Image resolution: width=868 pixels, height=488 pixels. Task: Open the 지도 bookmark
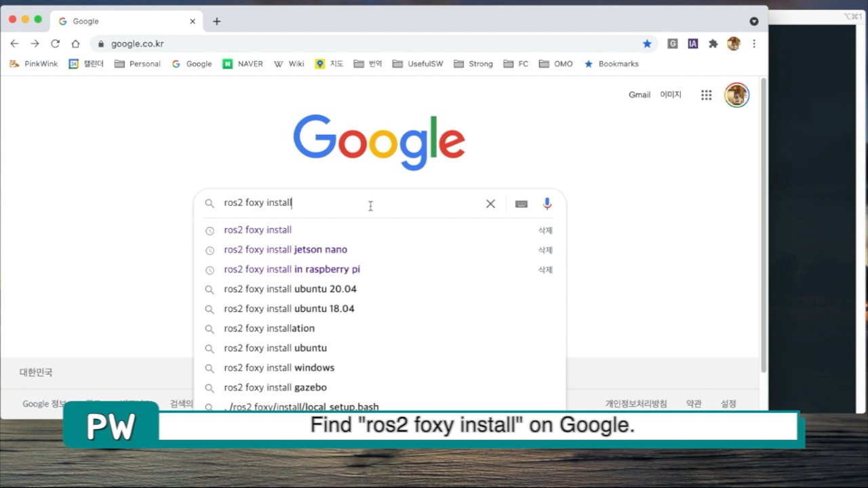[330, 64]
